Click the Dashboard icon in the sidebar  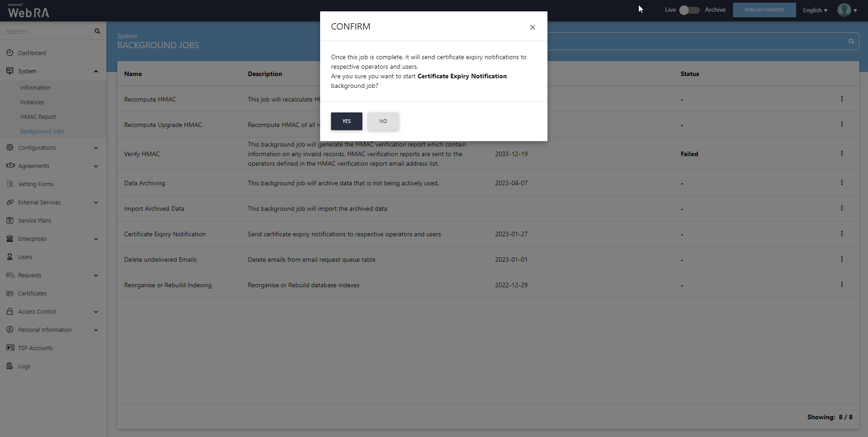pyautogui.click(x=10, y=53)
